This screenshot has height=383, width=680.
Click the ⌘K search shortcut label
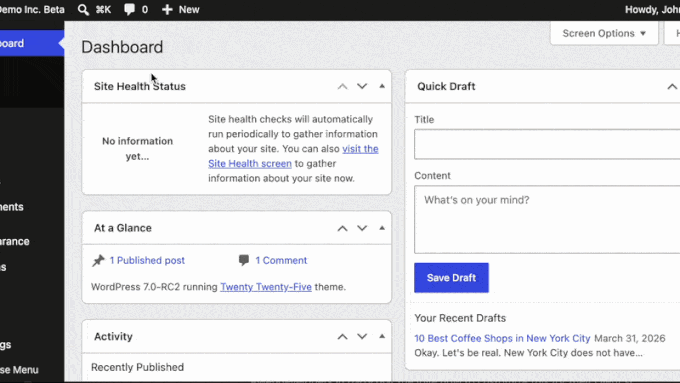coord(103,10)
